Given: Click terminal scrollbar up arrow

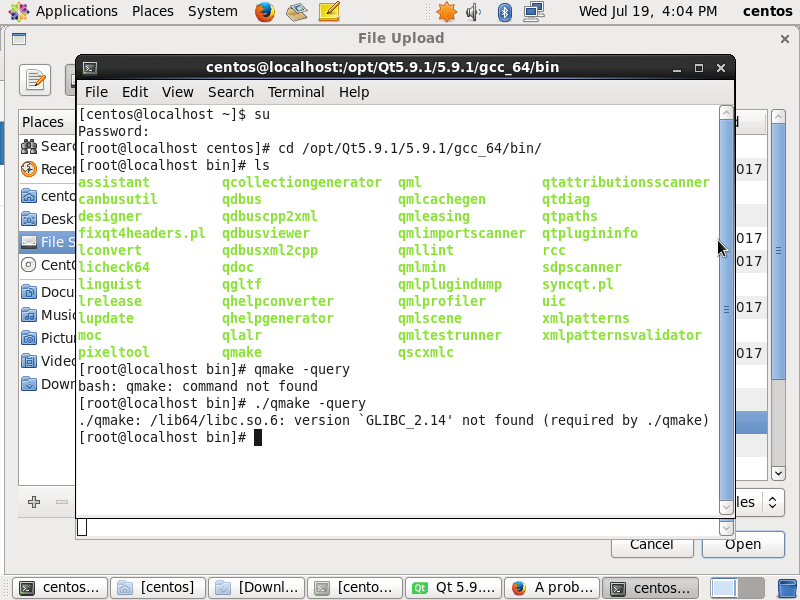Looking at the screenshot, I should click(726, 112).
